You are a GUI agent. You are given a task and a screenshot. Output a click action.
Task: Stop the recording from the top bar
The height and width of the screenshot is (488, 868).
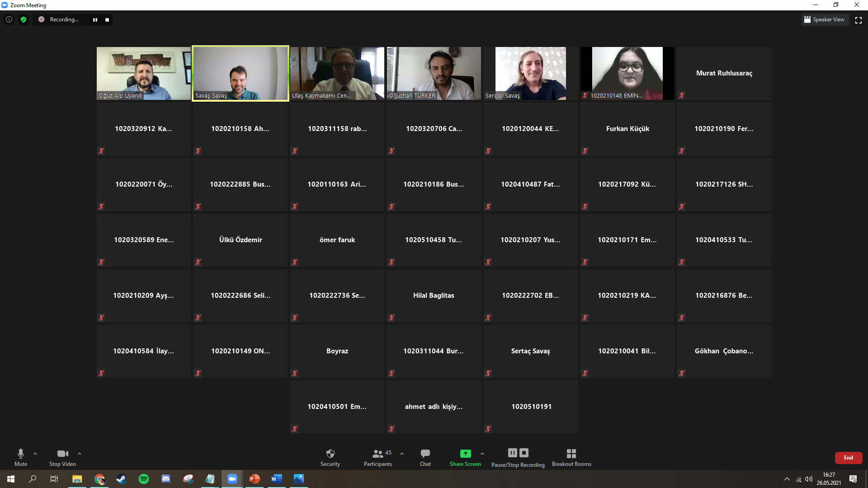coord(107,20)
